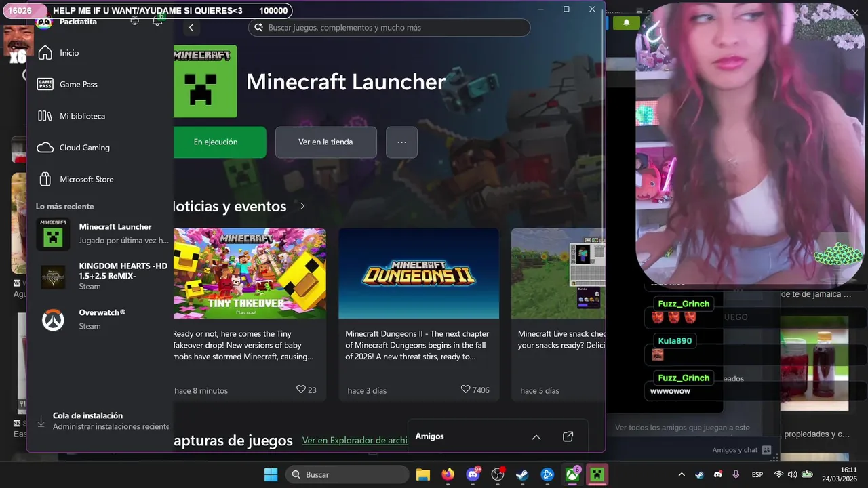Open volume speaker tray icon
Screen dimensions: 868x488
[792, 474]
